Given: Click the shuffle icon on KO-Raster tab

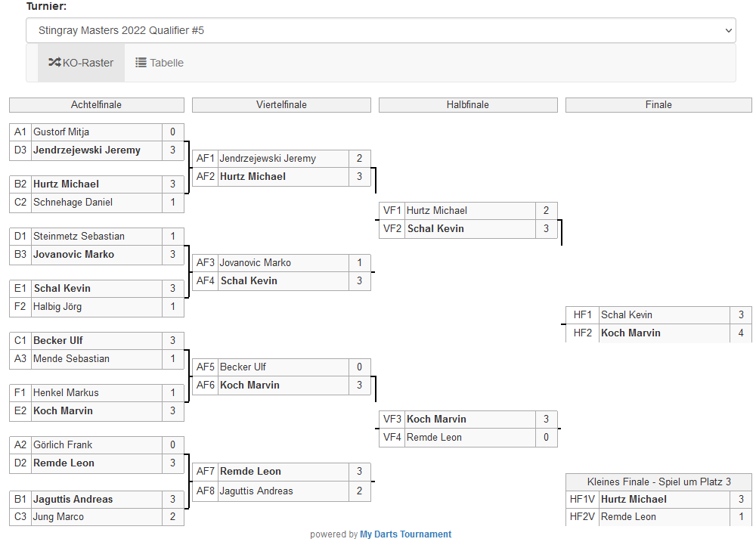Looking at the screenshot, I should (54, 63).
